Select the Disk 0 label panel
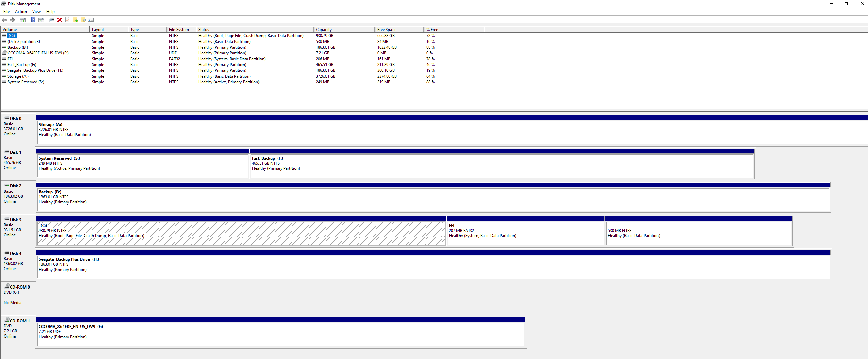The width and height of the screenshot is (868, 359). [x=18, y=129]
